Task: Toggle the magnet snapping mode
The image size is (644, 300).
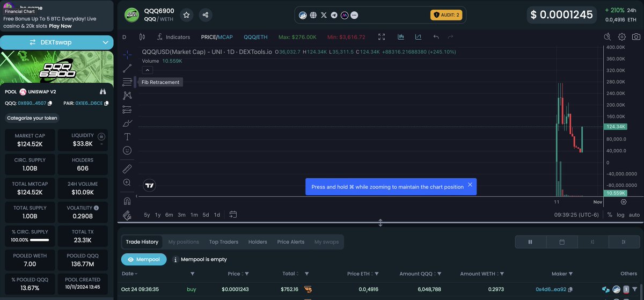Action: click(127, 202)
